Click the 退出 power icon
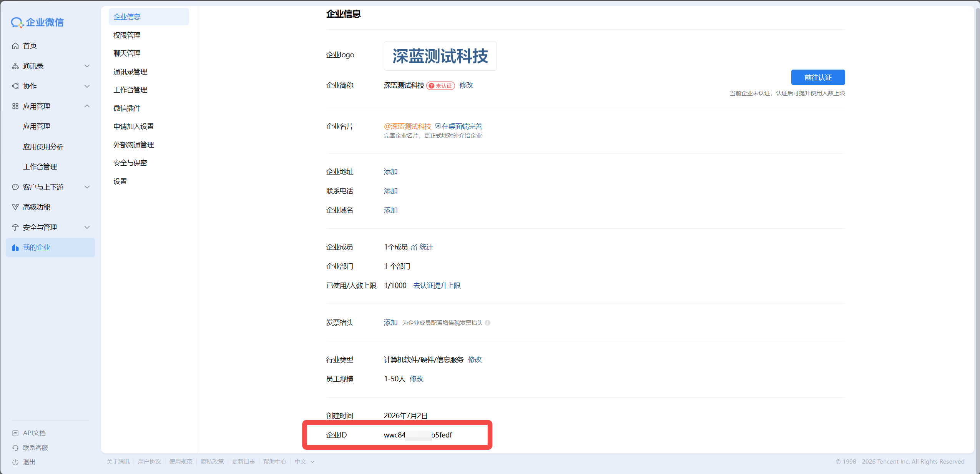This screenshot has height=474, width=980. (15, 462)
